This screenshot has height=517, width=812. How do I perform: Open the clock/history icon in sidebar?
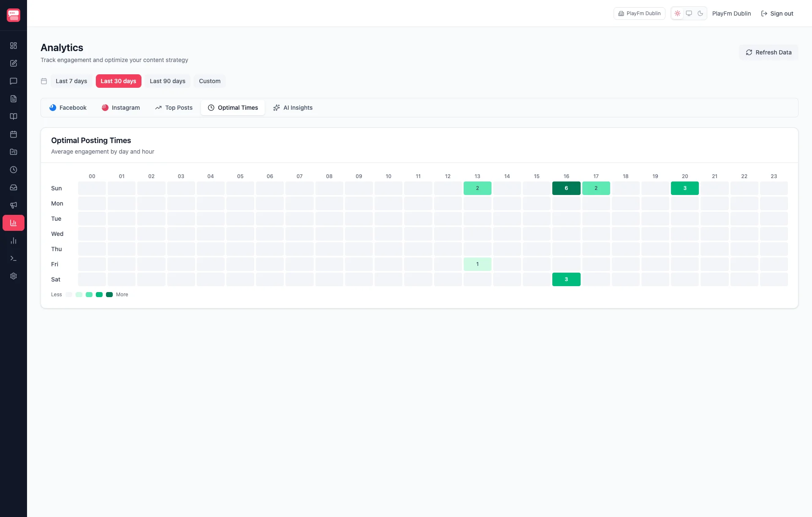pos(14,170)
